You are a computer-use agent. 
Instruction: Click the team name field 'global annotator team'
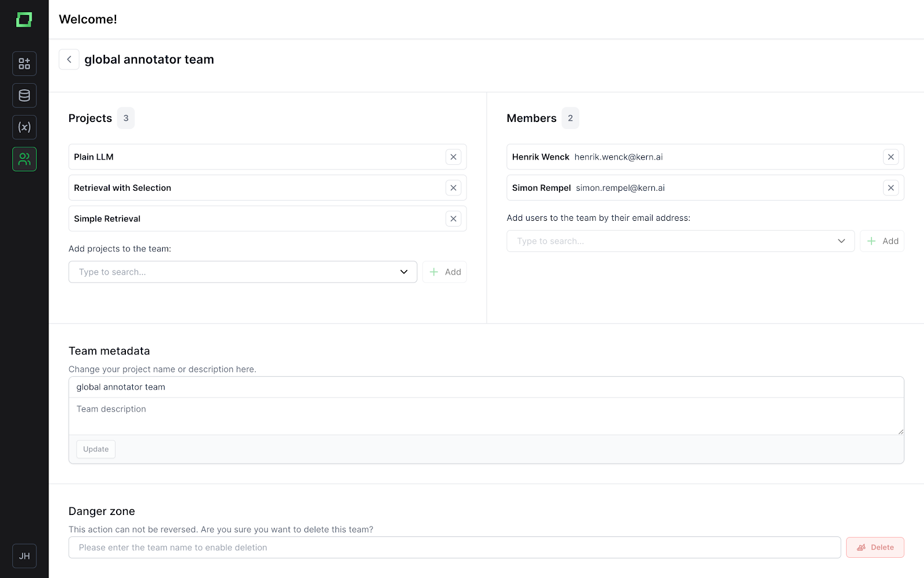pos(486,387)
